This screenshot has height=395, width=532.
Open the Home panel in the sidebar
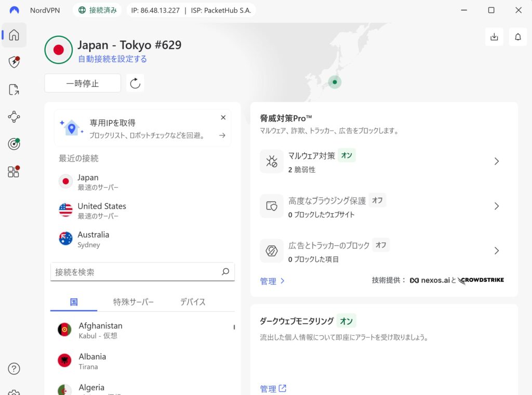14,35
